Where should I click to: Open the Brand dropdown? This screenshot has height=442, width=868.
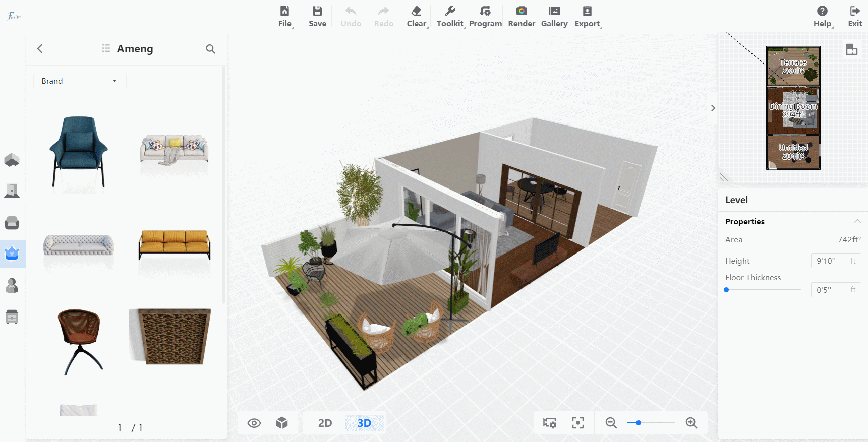tap(80, 81)
